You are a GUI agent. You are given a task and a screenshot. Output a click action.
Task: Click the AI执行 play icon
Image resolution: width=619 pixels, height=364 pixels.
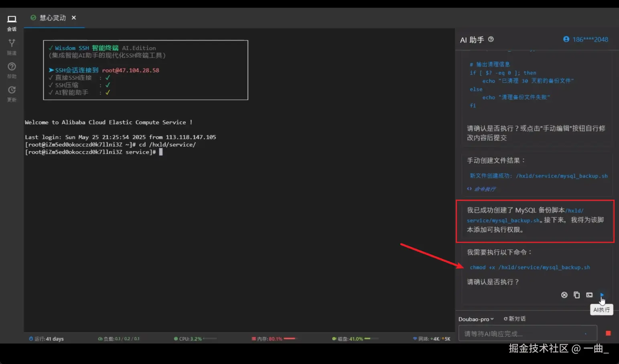coord(602,295)
